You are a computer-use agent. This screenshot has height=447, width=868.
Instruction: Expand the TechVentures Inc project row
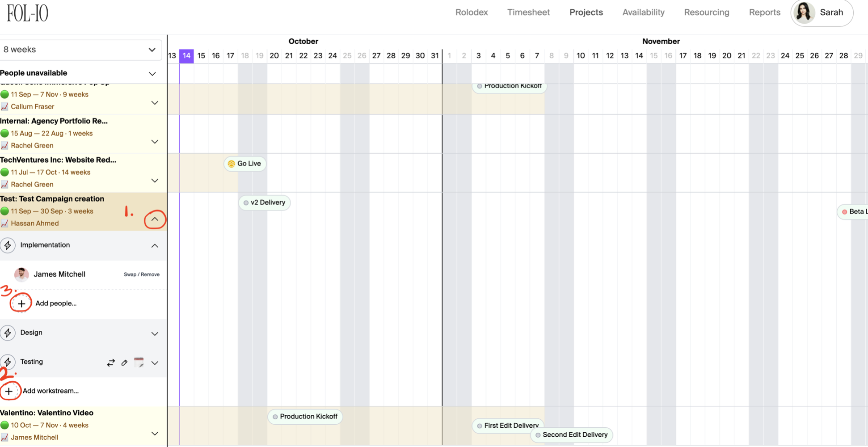click(155, 181)
